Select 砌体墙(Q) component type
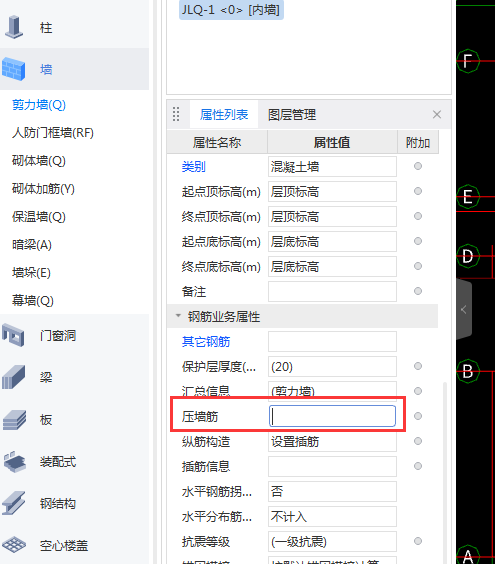Image resolution: width=495 pixels, height=564 pixels. tap(39, 160)
